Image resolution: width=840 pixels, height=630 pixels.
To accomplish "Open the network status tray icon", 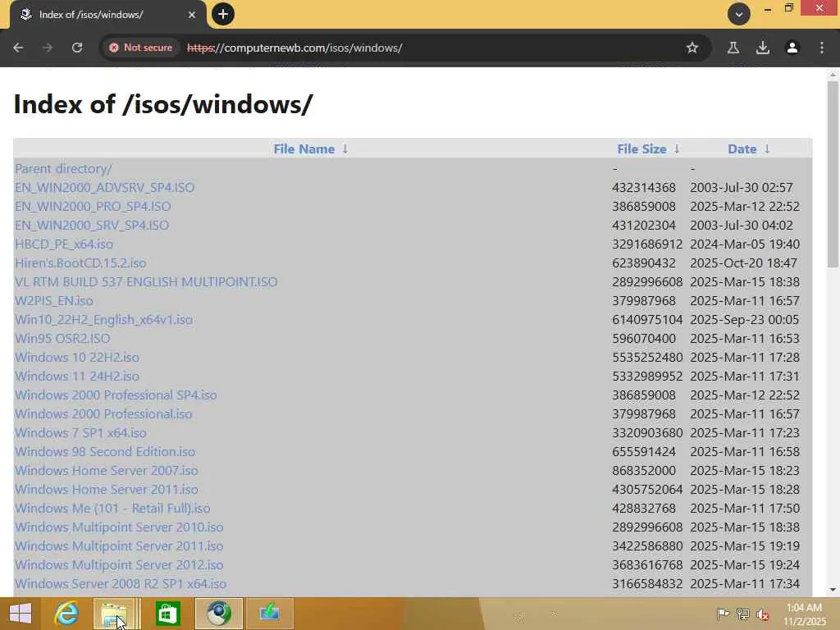I will 742,614.
